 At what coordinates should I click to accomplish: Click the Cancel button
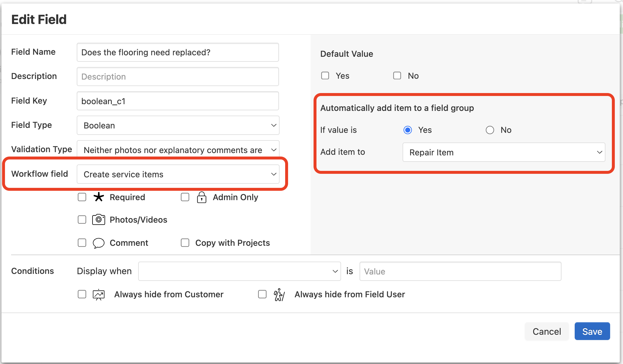pyautogui.click(x=547, y=332)
